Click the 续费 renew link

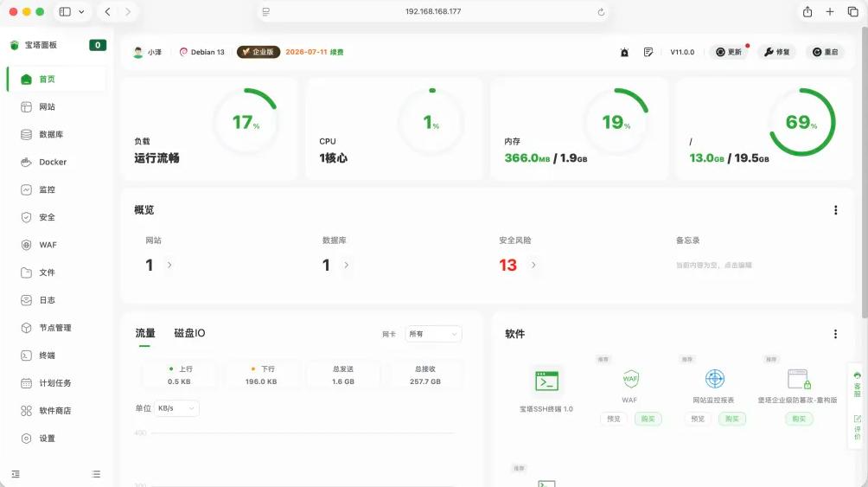click(336, 52)
